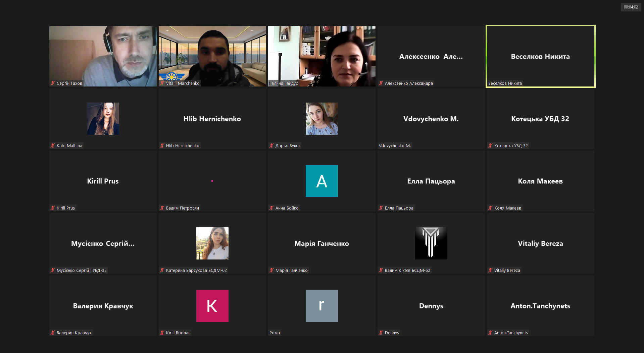Click muted mic icon beside Anton.Tanchynets label

[x=490, y=333]
